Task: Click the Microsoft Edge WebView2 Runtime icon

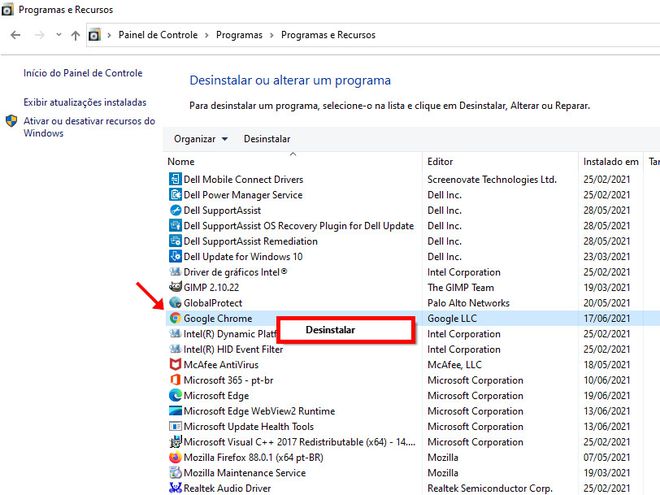Action: [175, 411]
